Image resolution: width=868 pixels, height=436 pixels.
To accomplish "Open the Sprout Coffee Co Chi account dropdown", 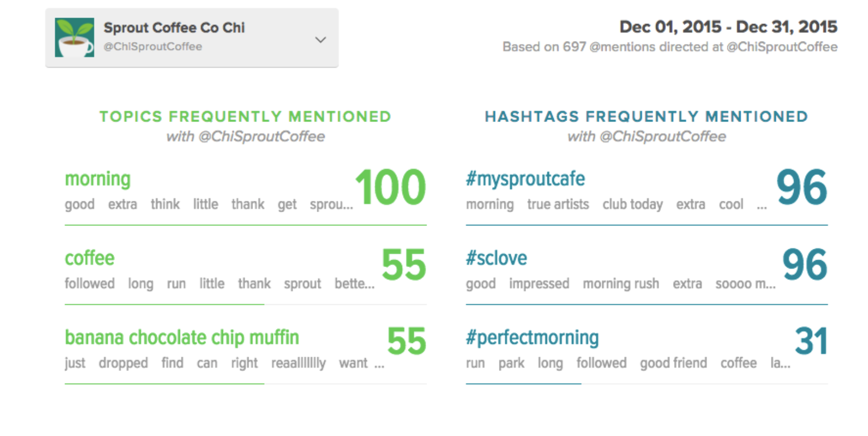I will pos(192,37).
